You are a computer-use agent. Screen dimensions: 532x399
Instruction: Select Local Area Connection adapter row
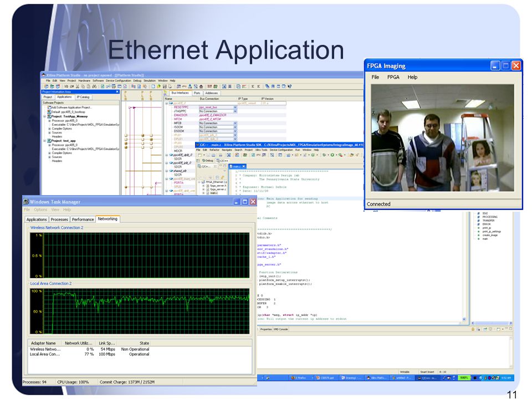pos(90,354)
